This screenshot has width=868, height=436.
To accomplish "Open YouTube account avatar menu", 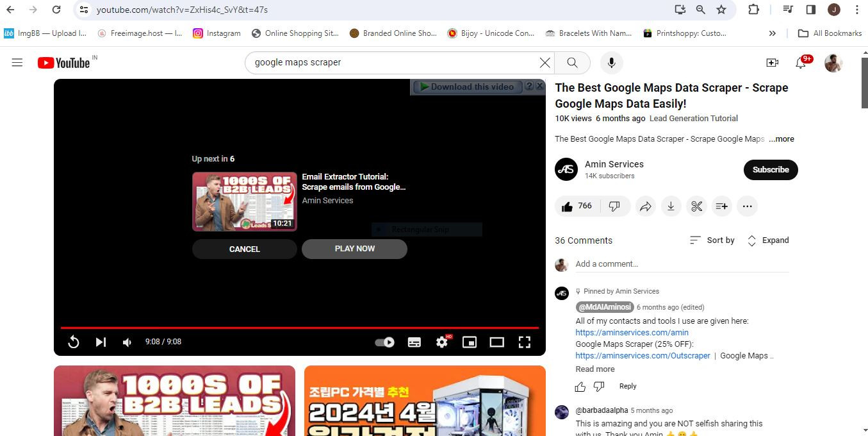I will (x=833, y=62).
